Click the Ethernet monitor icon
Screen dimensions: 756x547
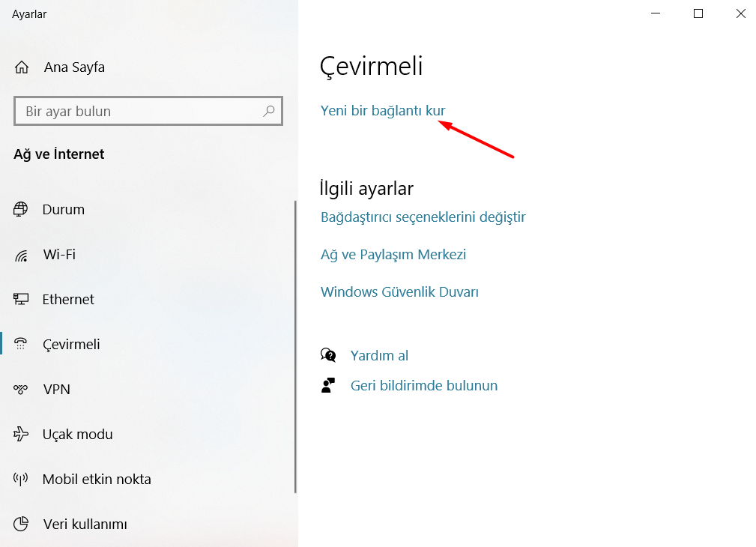pos(21,299)
